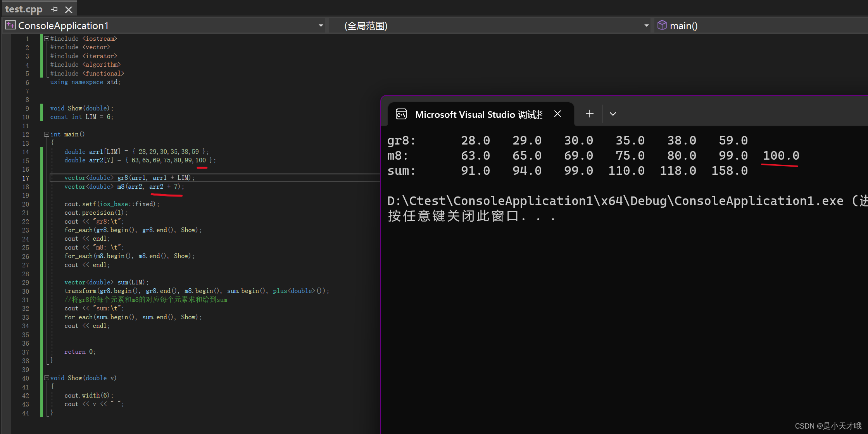Click the green Chinese comment on line 31

pos(146,300)
